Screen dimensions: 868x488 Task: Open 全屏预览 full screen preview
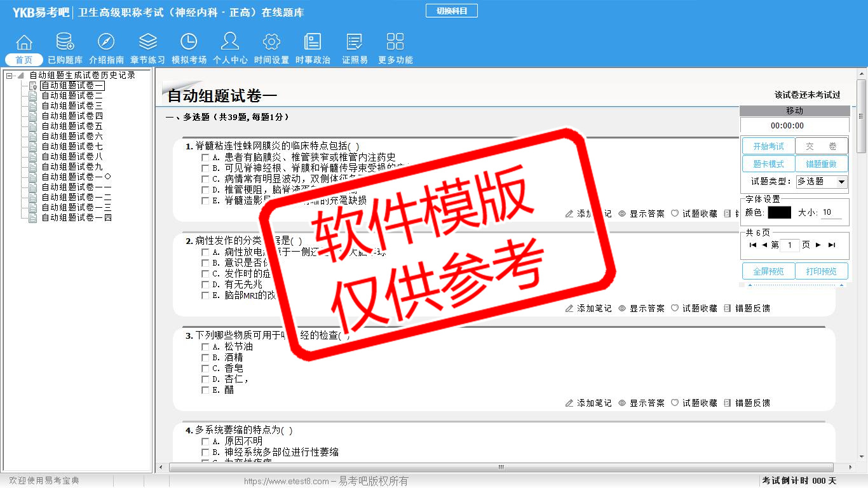[x=769, y=271]
